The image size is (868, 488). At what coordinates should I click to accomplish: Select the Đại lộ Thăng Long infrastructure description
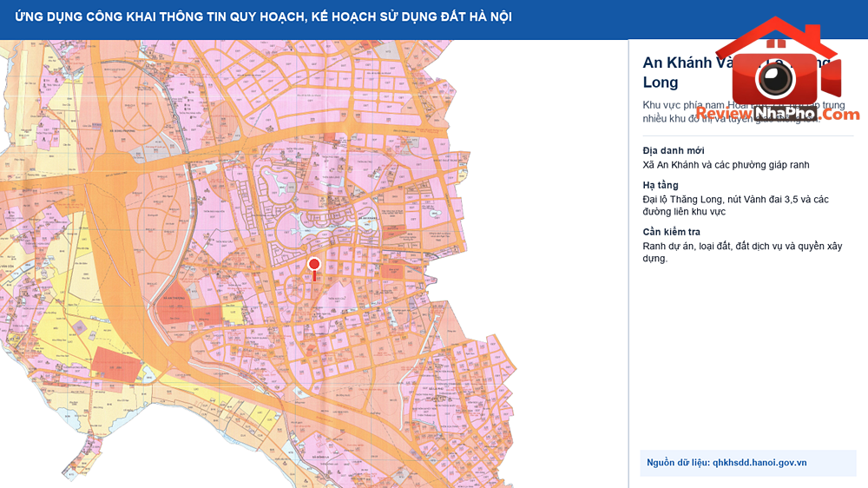click(736, 206)
